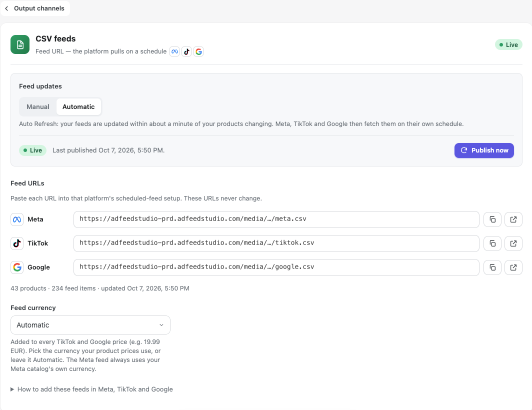Screen dimensions: 532x410
Task: Click the "Meta" label in Feed URLs
Action: (35, 219)
